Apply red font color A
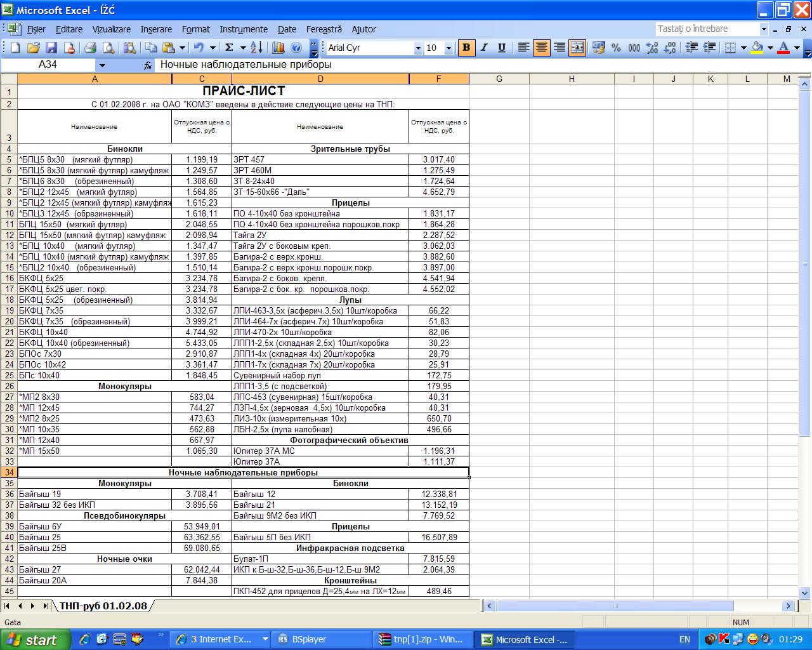The width and height of the screenshot is (812, 650). (x=783, y=48)
